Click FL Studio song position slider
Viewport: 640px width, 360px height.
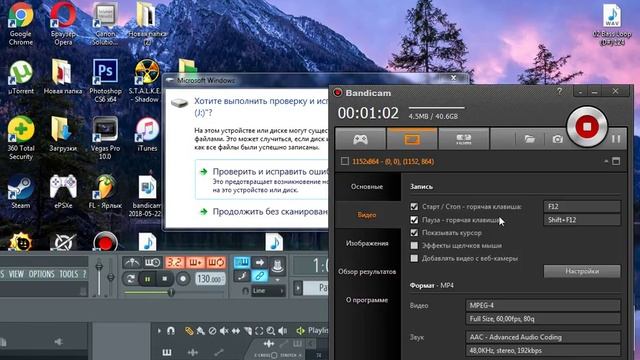pos(174,292)
